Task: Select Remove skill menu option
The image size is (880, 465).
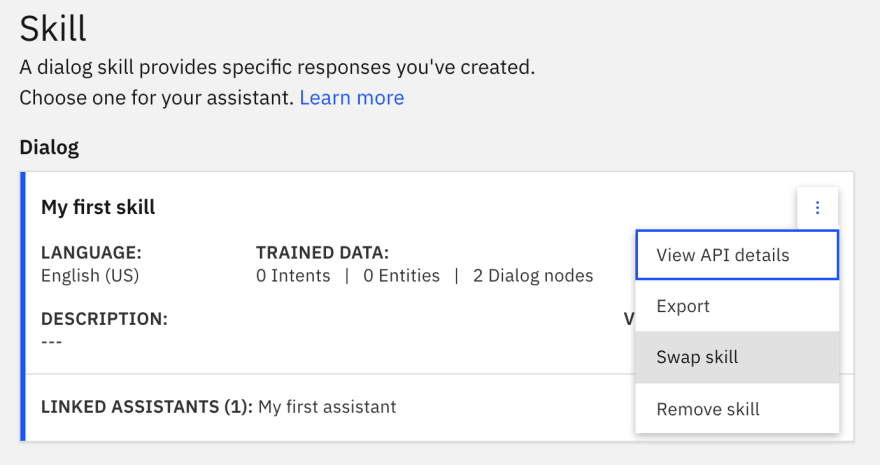Action: 737,408
